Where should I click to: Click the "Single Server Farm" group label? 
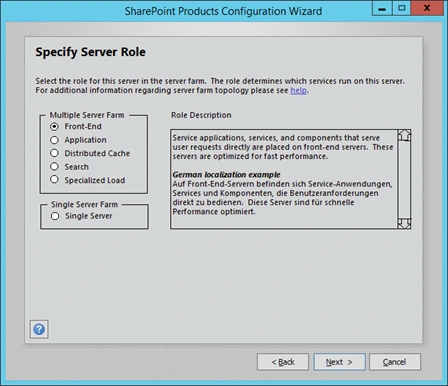[84, 204]
